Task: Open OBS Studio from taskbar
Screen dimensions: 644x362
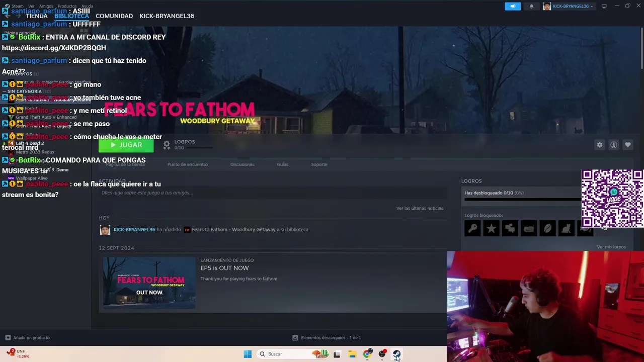Action: tap(382, 354)
